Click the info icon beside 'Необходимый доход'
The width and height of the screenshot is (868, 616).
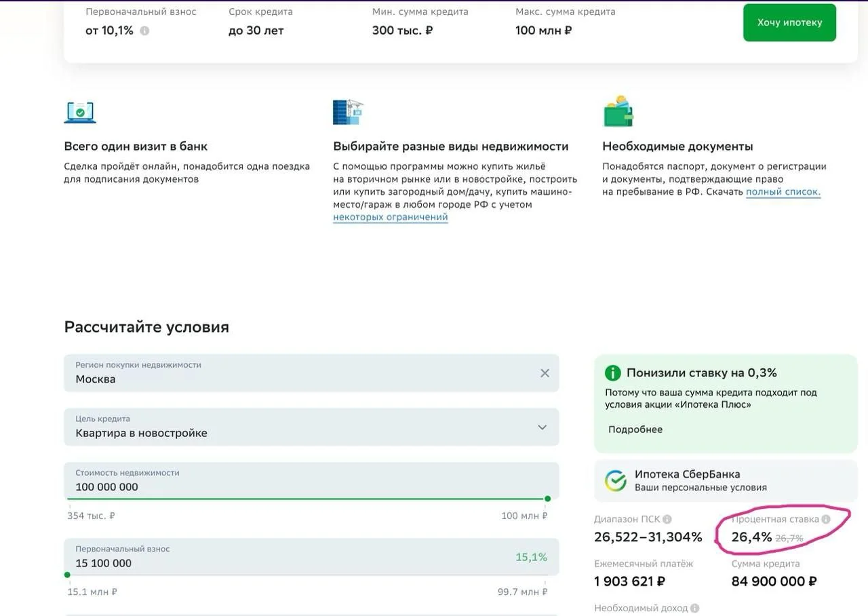pyautogui.click(x=695, y=609)
